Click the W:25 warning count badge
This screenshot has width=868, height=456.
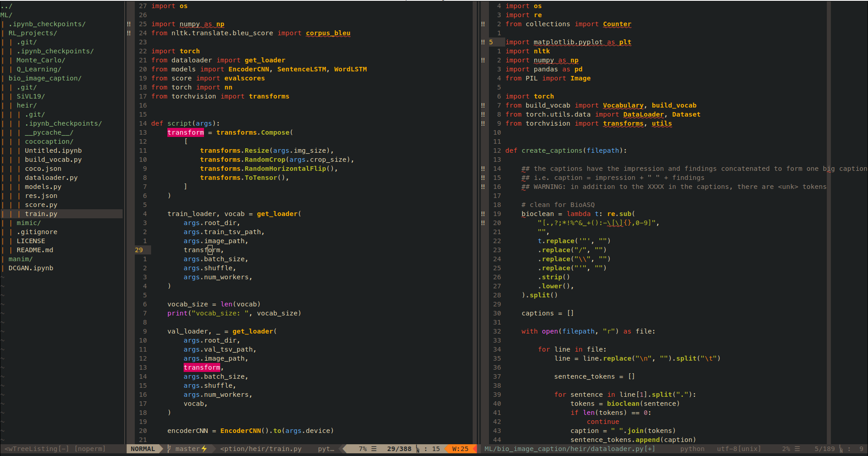pyautogui.click(x=460, y=449)
